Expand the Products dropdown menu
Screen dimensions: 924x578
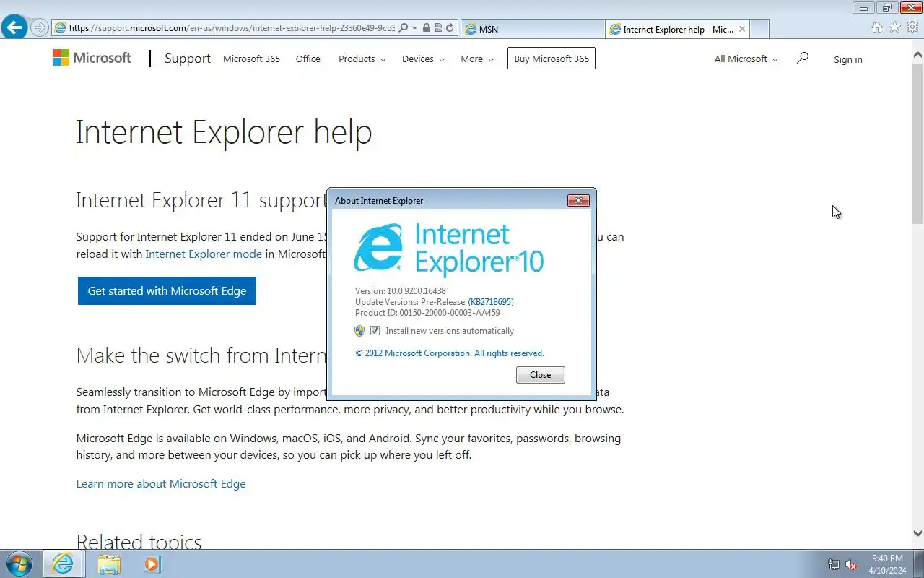(x=362, y=59)
